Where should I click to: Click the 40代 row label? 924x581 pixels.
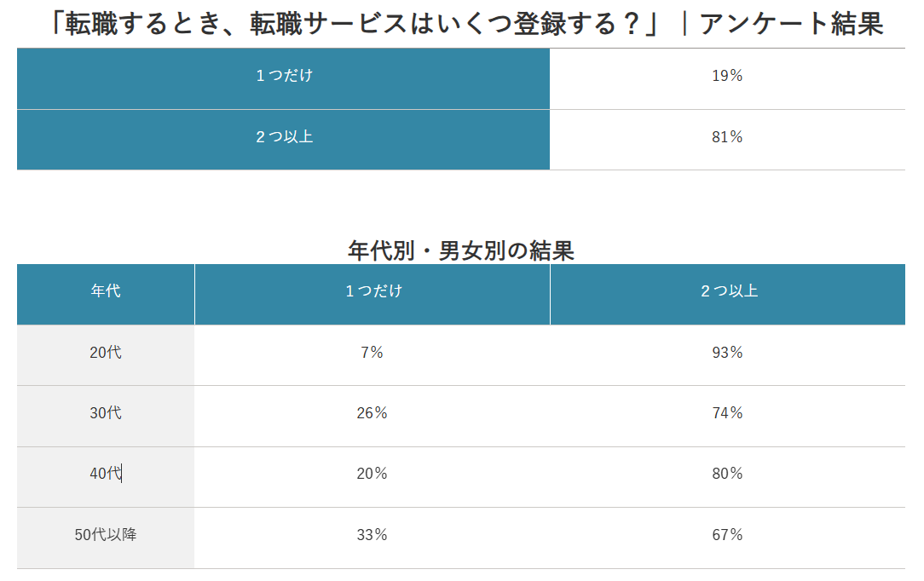click(x=106, y=474)
